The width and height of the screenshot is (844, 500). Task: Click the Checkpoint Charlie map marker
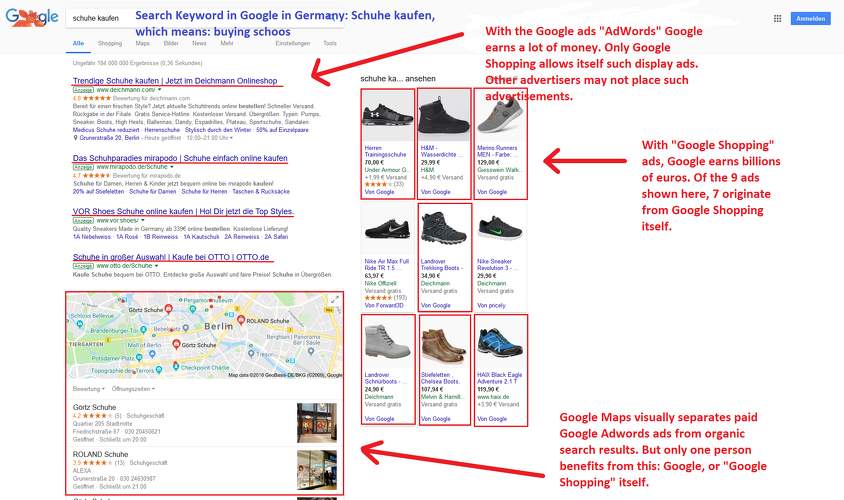tap(176, 367)
